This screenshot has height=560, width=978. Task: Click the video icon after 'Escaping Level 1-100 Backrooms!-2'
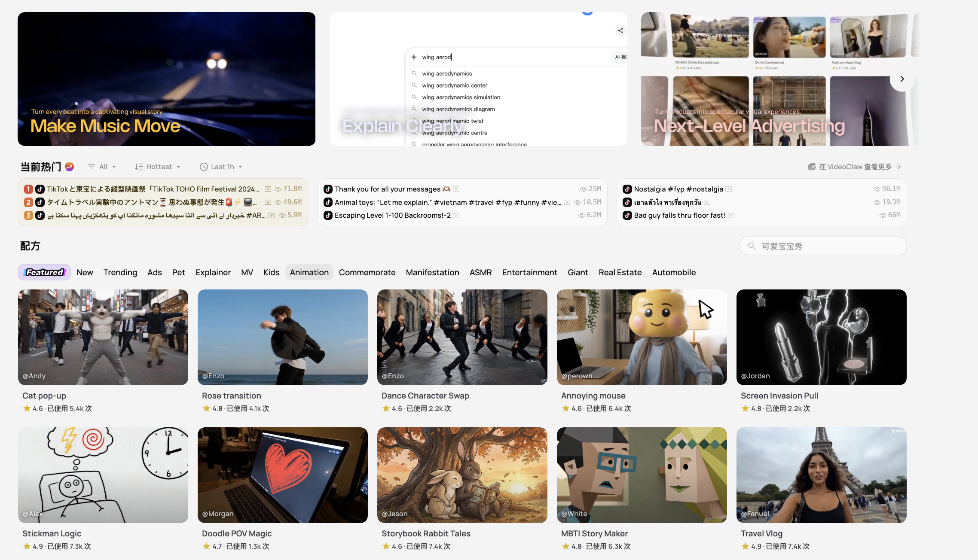[456, 216]
